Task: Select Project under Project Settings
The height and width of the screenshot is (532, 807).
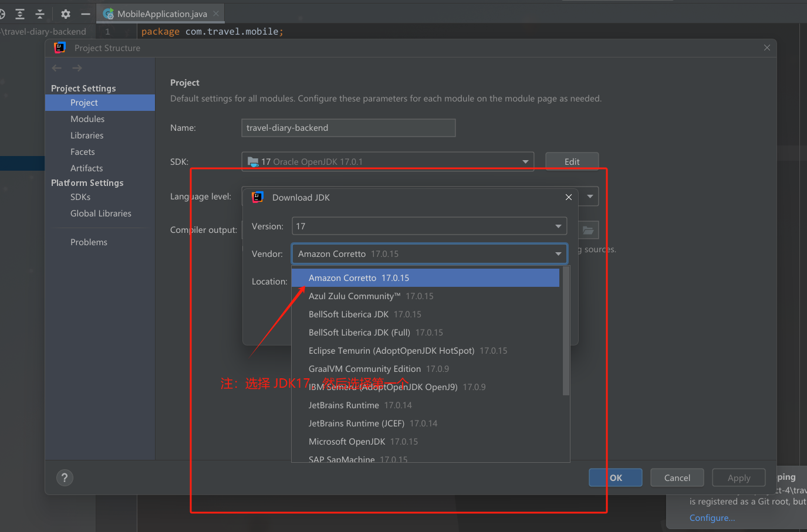Action: [x=100, y=103]
